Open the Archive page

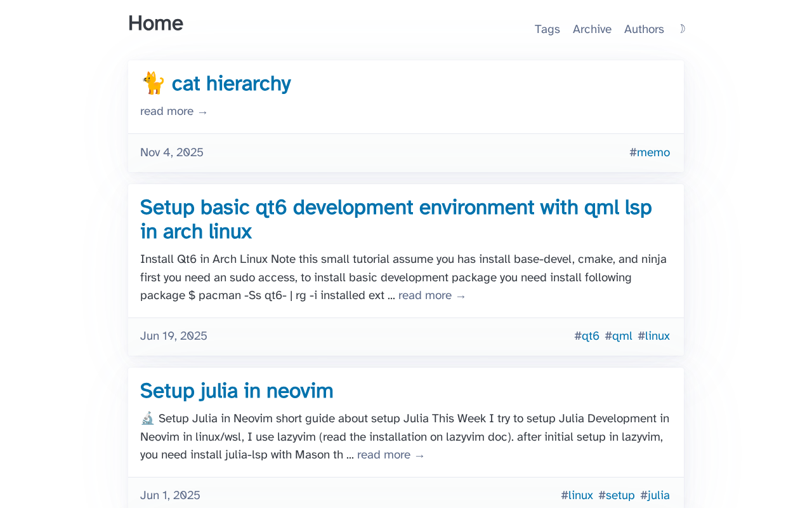(592, 29)
